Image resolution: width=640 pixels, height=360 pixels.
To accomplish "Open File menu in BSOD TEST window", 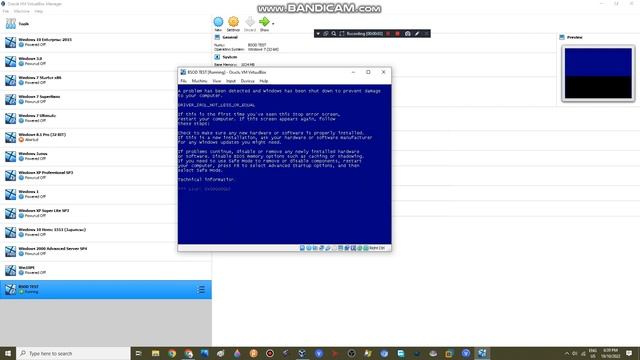I will pos(184,81).
